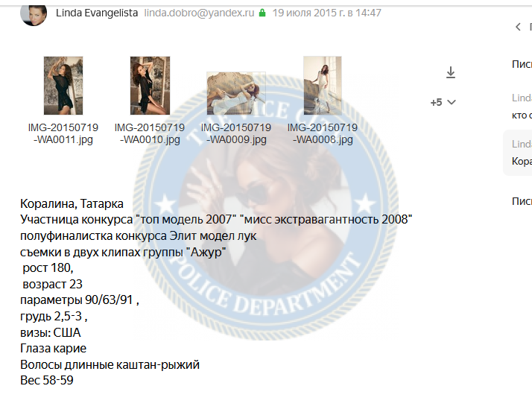The width and height of the screenshot is (532, 415).
Task: Click the line mentioning группы "Ажур"
Action: pos(123,252)
